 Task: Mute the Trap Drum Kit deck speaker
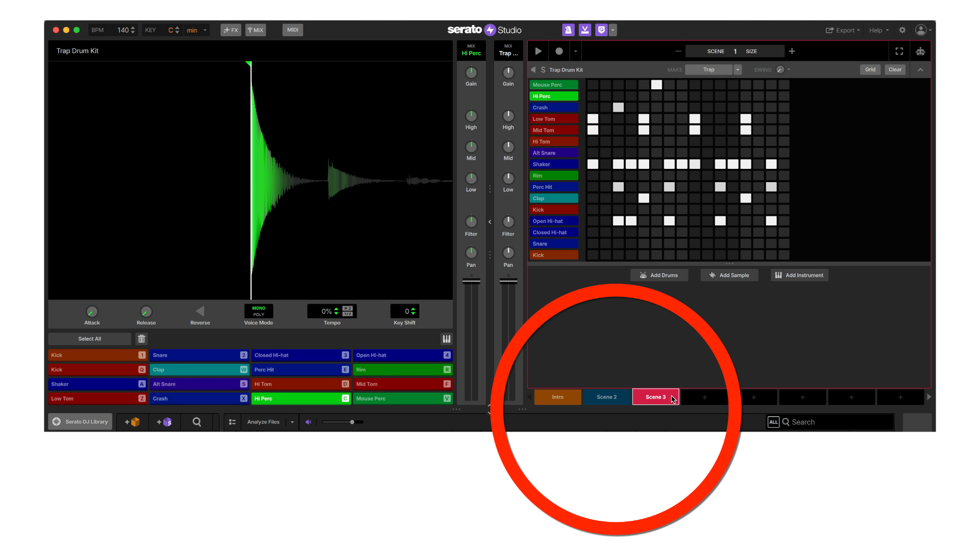click(533, 70)
